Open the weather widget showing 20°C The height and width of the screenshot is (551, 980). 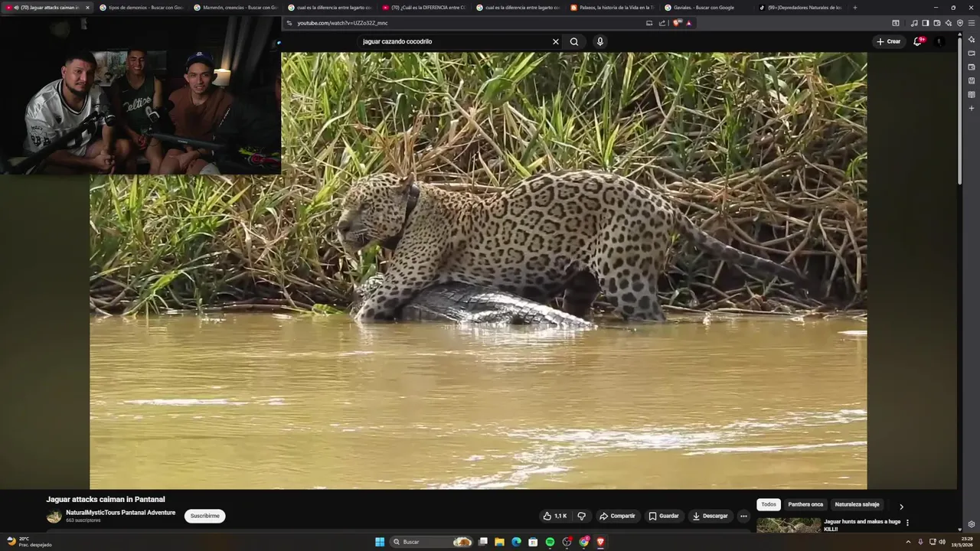[x=29, y=542]
